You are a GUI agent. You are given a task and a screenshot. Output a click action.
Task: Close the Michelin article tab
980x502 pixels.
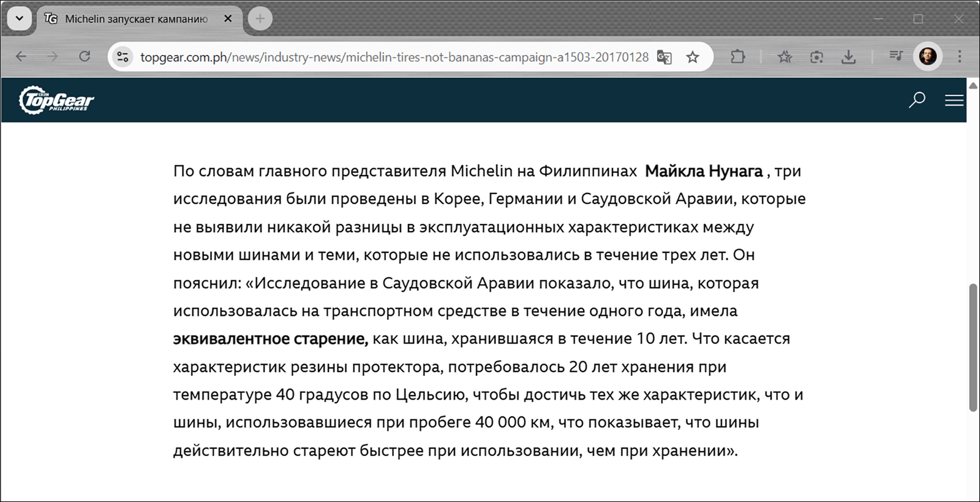[x=228, y=18]
